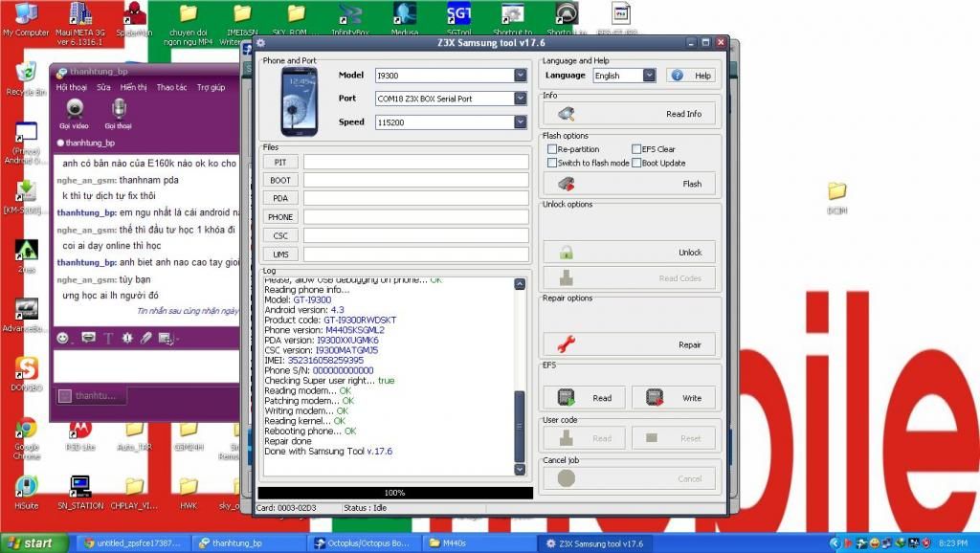Click the taskbar clock showing 8:23 PM

[x=953, y=543]
